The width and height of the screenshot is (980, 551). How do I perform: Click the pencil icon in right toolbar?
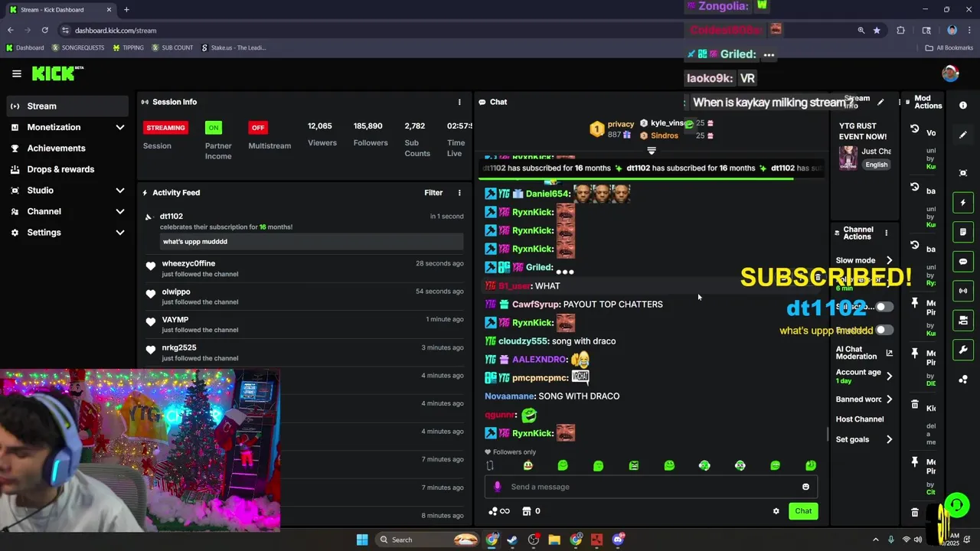coord(963,135)
